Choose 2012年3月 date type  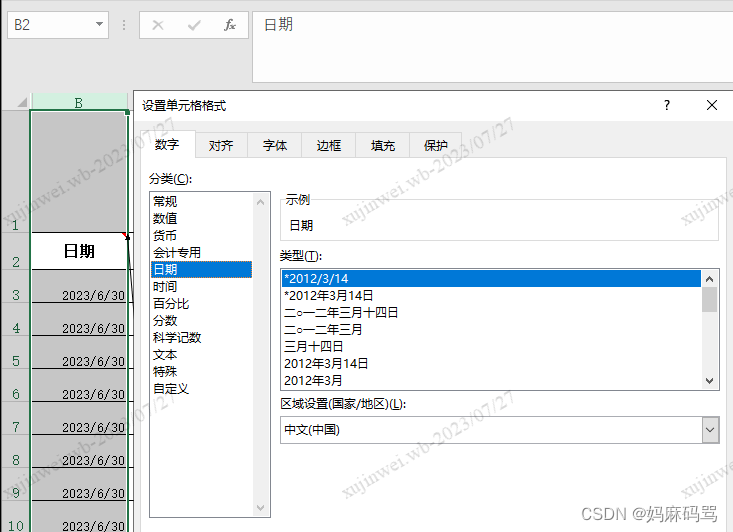(x=491, y=381)
